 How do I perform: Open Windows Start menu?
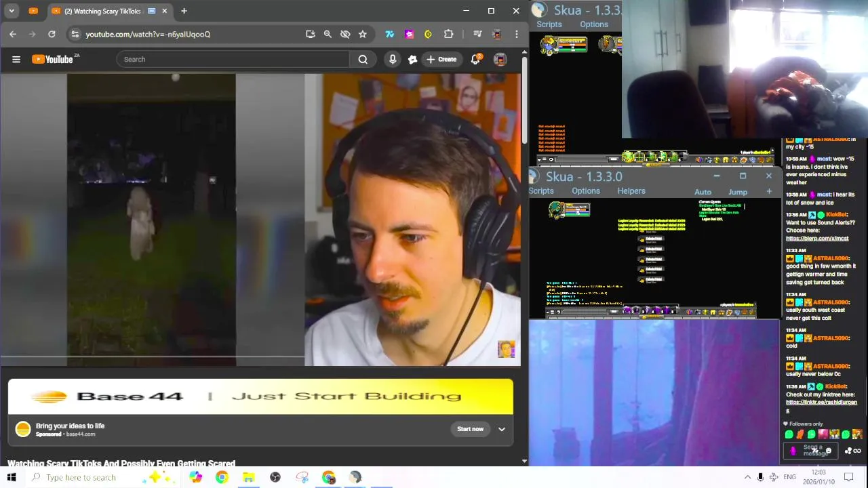(12, 477)
